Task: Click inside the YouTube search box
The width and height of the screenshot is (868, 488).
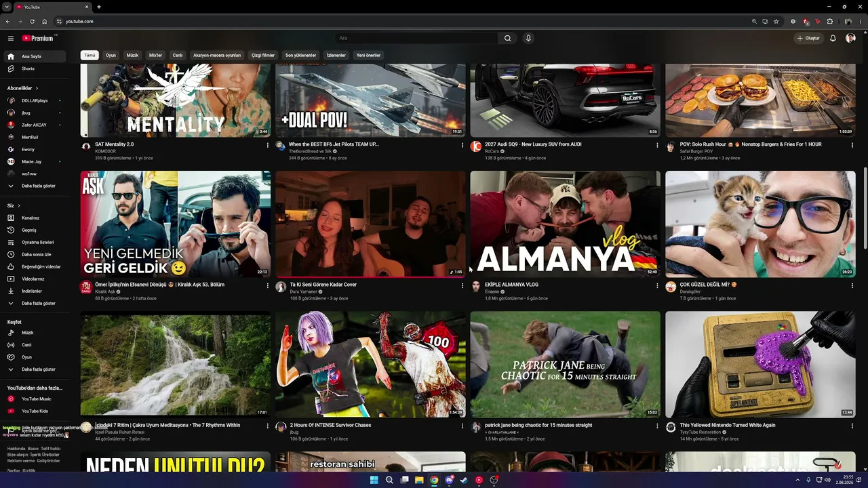Action: pos(416,38)
